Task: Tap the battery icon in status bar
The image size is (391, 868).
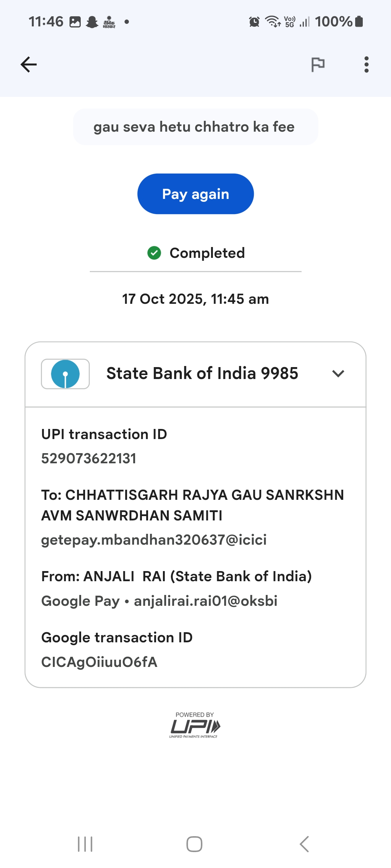Action: pyautogui.click(x=359, y=22)
